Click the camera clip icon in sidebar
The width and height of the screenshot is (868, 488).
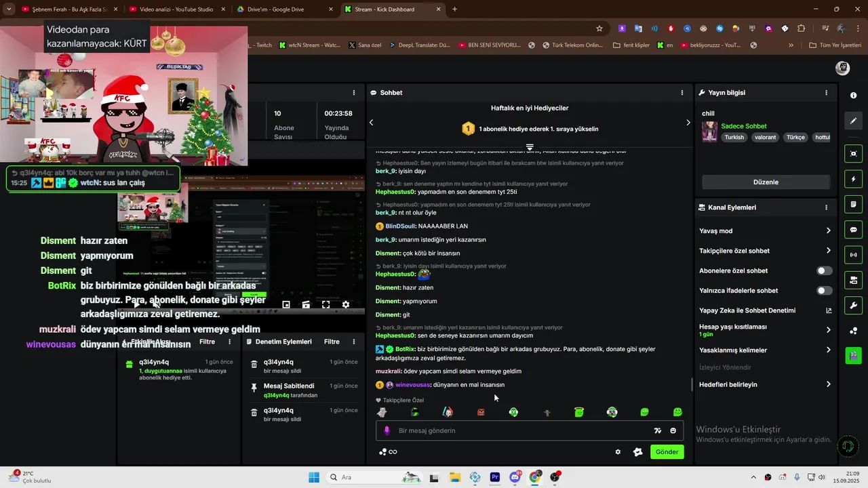(x=854, y=280)
